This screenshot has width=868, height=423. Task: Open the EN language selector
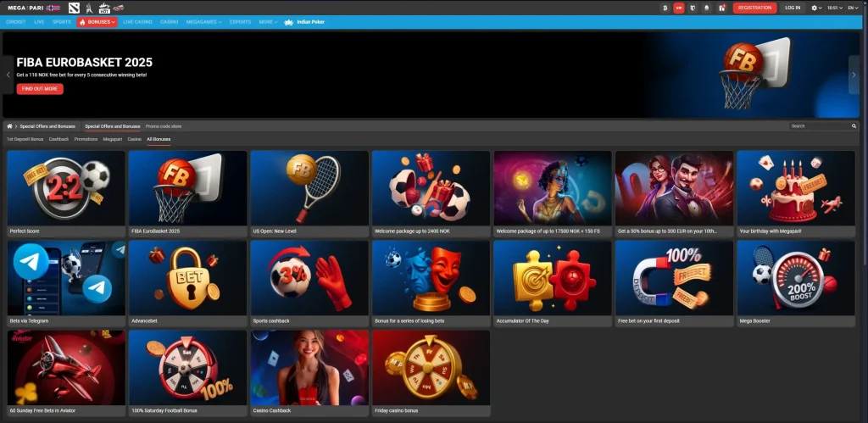click(854, 8)
